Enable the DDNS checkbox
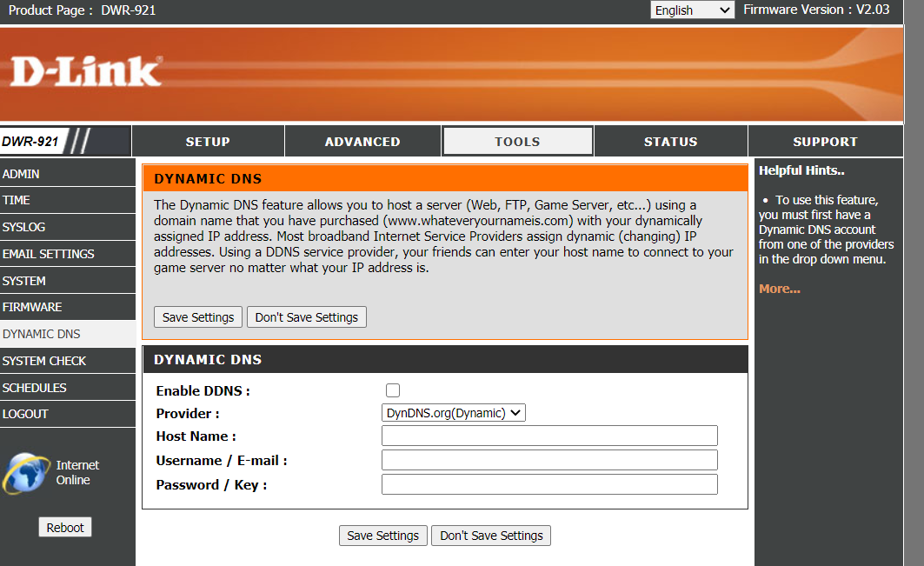This screenshot has width=924, height=566. [x=393, y=390]
